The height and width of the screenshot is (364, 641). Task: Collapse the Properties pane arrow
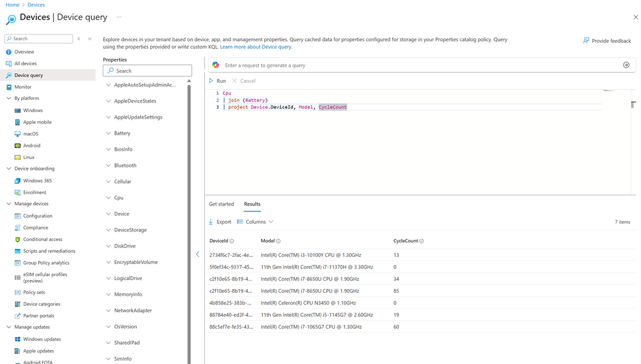(198, 254)
